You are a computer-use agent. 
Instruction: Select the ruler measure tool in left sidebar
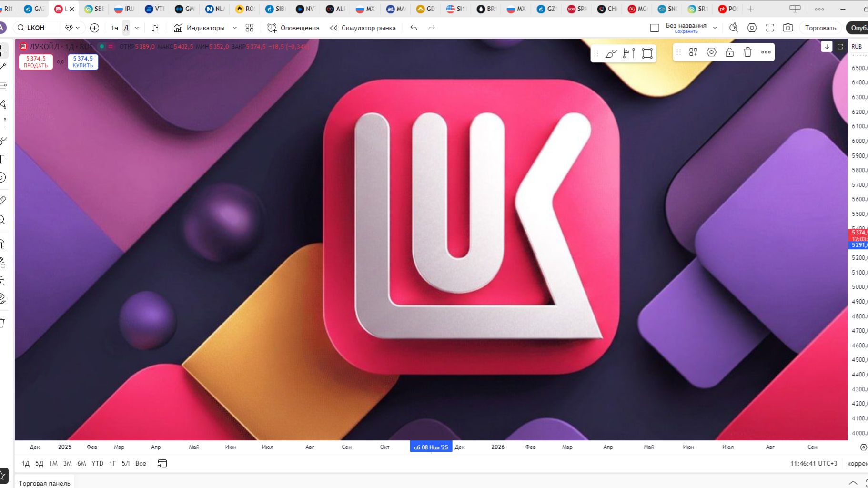(x=2, y=200)
